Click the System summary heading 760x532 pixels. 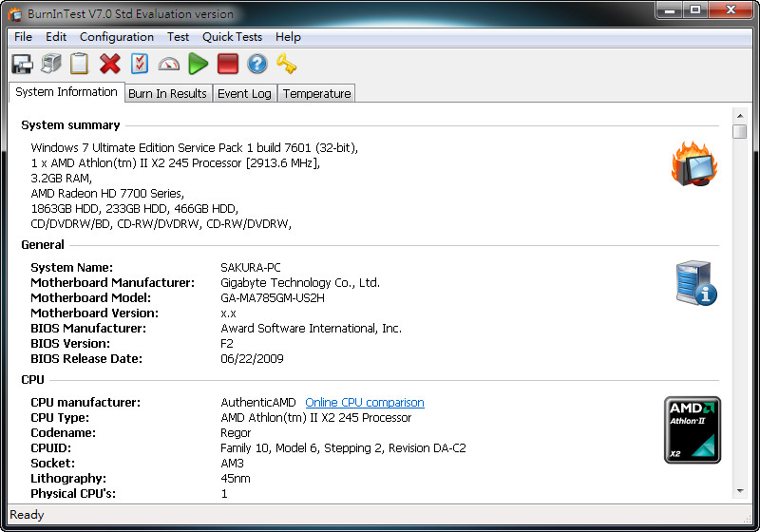point(70,125)
